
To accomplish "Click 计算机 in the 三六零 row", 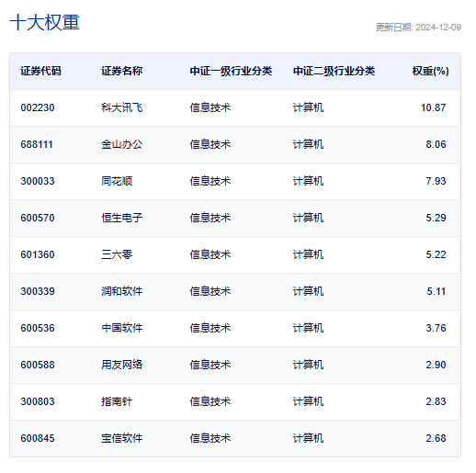I will tap(308, 254).
